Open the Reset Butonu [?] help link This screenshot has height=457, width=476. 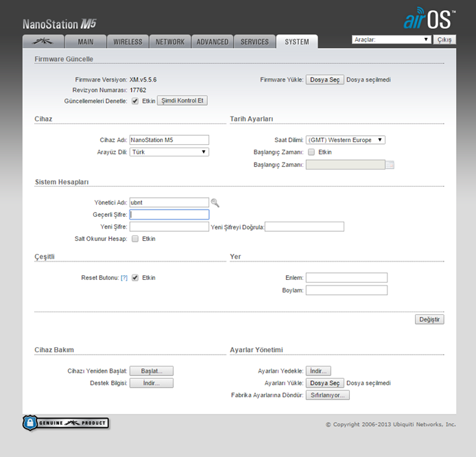pos(124,278)
